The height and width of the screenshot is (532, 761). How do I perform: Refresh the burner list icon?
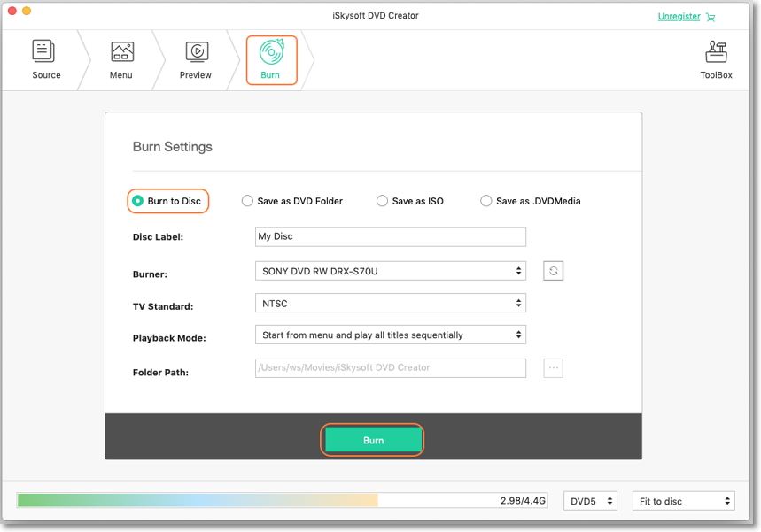tap(554, 271)
